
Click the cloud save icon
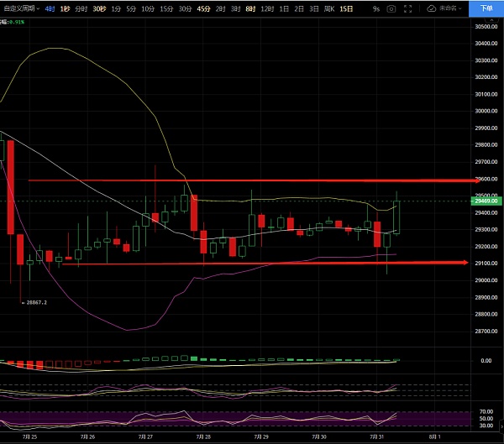click(432, 8)
